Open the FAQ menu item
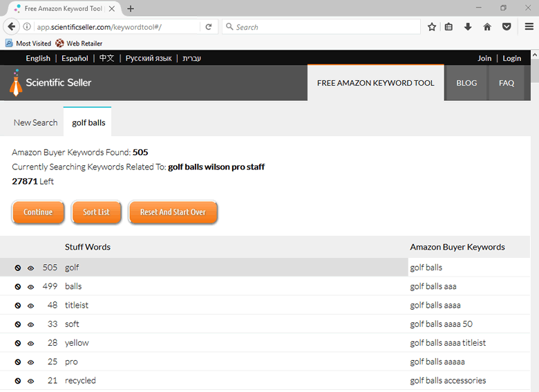 click(x=506, y=83)
